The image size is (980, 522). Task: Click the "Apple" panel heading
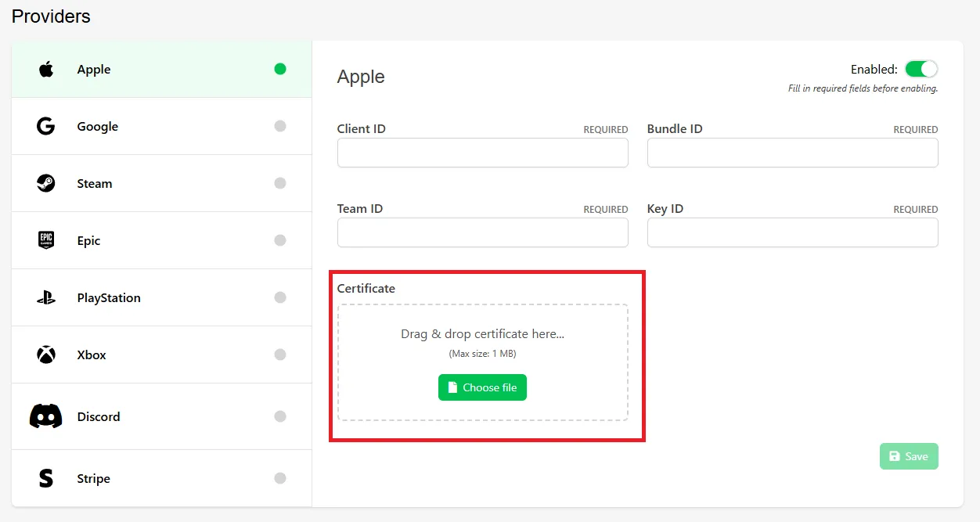[x=361, y=77]
